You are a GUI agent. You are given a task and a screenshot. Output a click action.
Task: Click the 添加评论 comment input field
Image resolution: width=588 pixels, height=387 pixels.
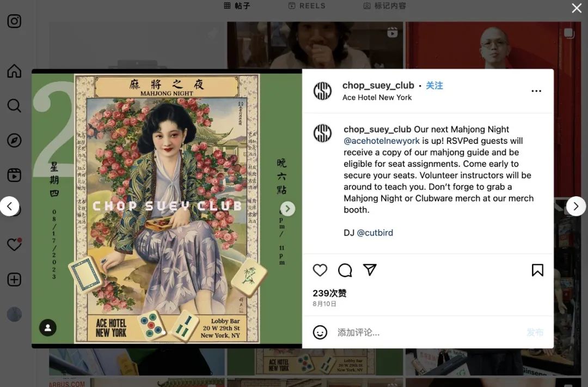click(x=427, y=332)
